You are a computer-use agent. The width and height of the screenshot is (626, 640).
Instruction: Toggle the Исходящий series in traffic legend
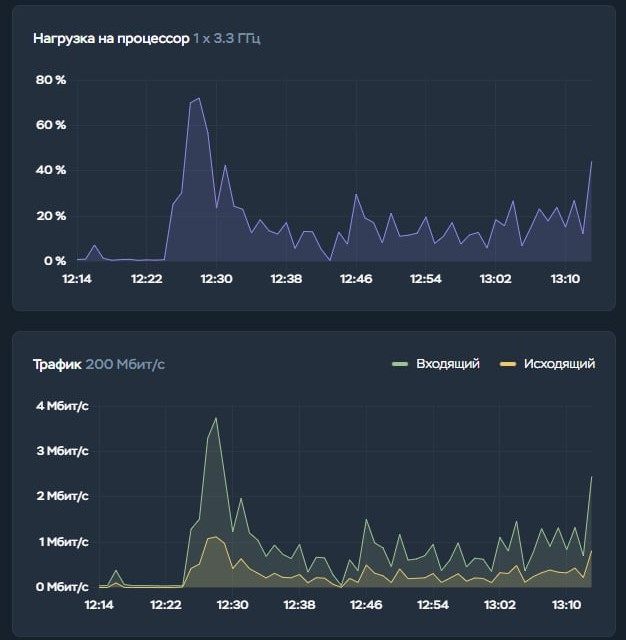point(559,364)
